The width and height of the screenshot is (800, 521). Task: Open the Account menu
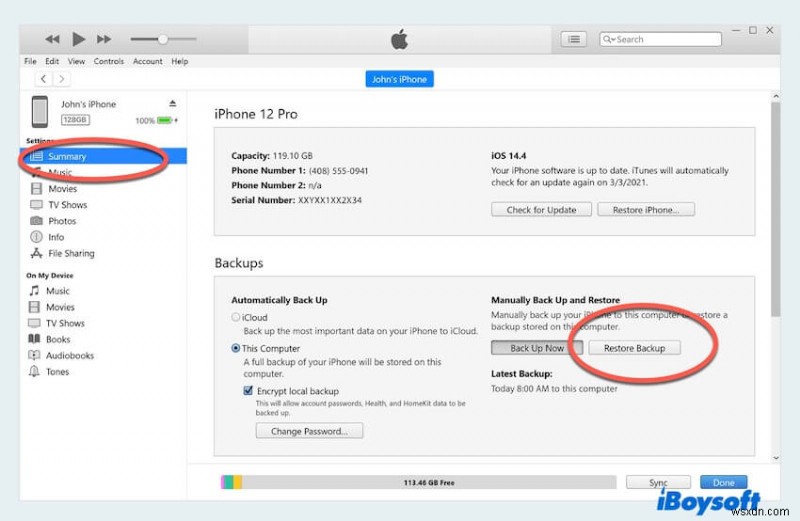click(x=147, y=61)
